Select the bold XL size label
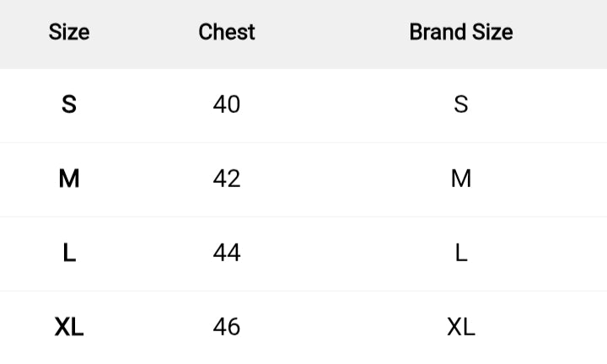Viewport: 607px width, 364px height. pos(69,327)
